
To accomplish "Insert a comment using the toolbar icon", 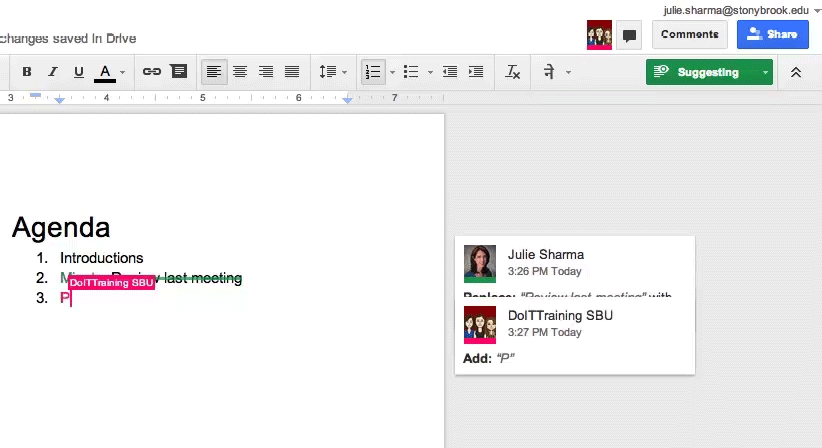I will (x=179, y=71).
